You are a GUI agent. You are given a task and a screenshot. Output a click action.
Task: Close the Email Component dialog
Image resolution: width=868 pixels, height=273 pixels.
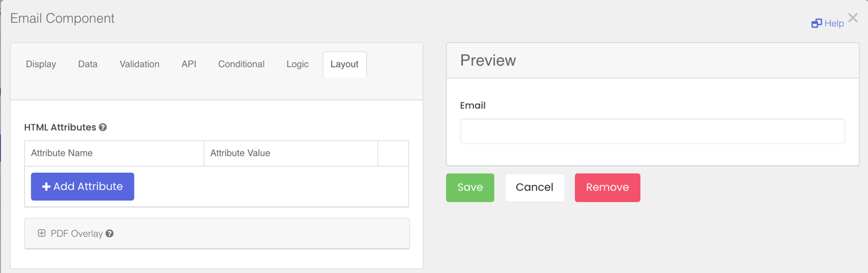pos(853,18)
